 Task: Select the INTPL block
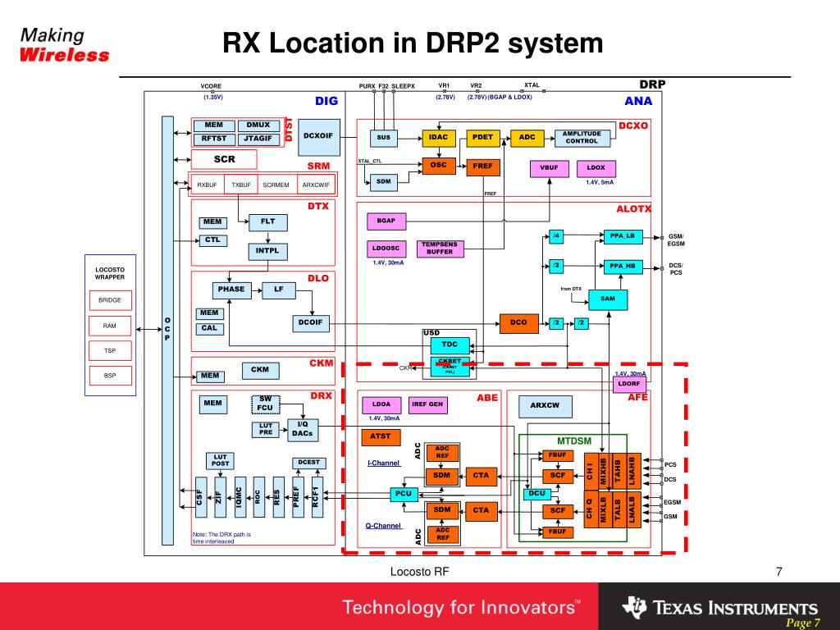(x=268, y=251)
